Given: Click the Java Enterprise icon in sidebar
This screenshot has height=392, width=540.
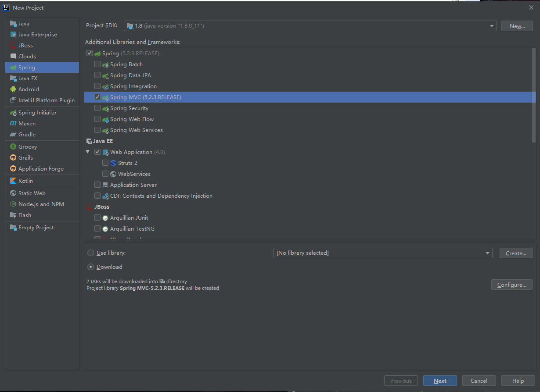Looking at the screenshot, I should coord(13,35).
